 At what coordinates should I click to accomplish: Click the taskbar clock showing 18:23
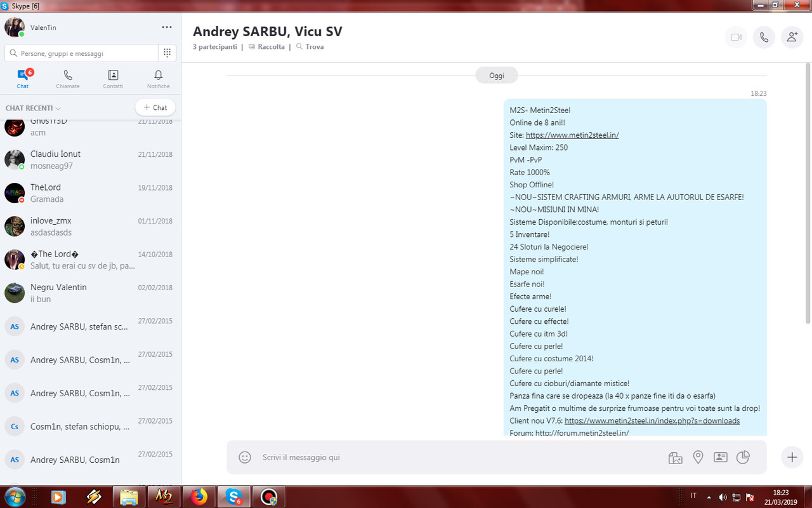coord(781,497)
